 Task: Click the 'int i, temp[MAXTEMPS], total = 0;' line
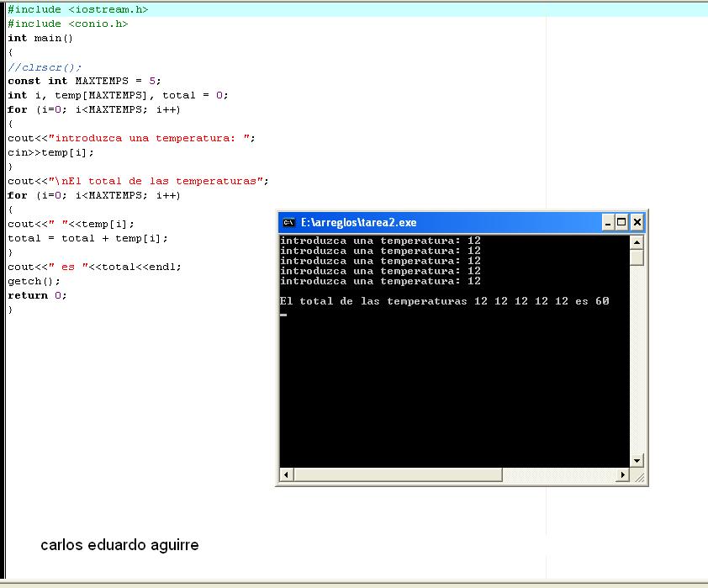[x=118, y=95]
